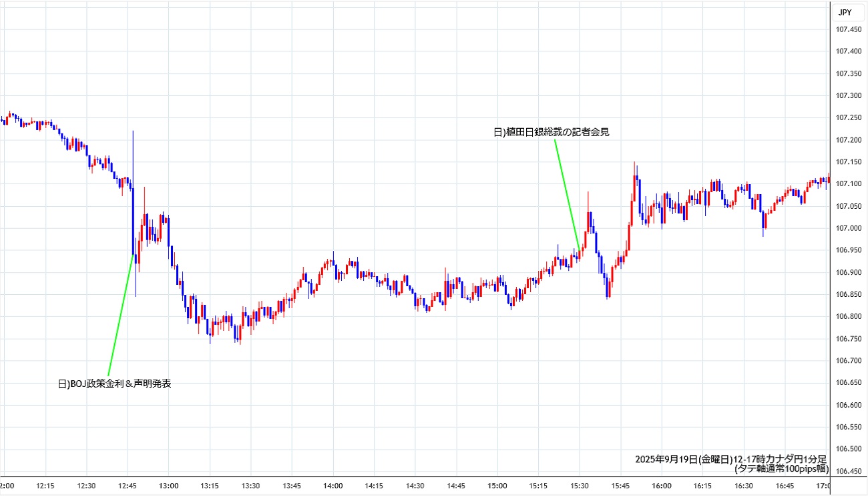The width and height of the screenshot is (868, 497).
Task: Click the 106.550 price axis label
Action: click(849, 427)
